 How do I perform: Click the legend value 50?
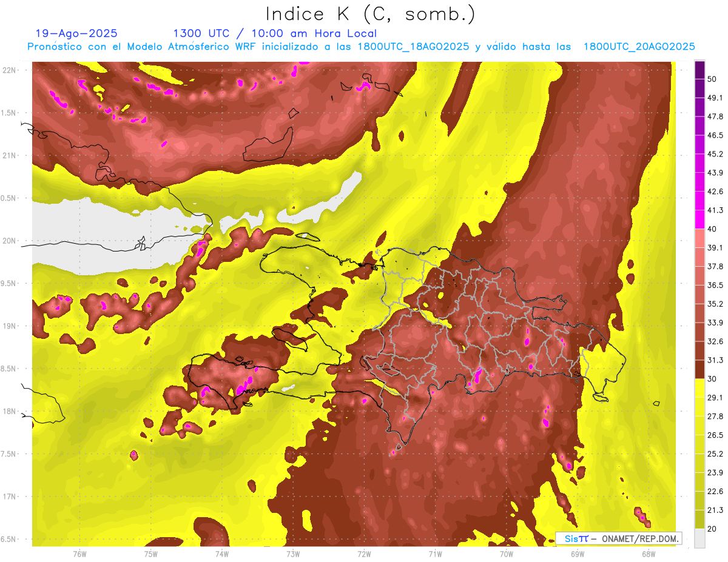click(712, 79)
